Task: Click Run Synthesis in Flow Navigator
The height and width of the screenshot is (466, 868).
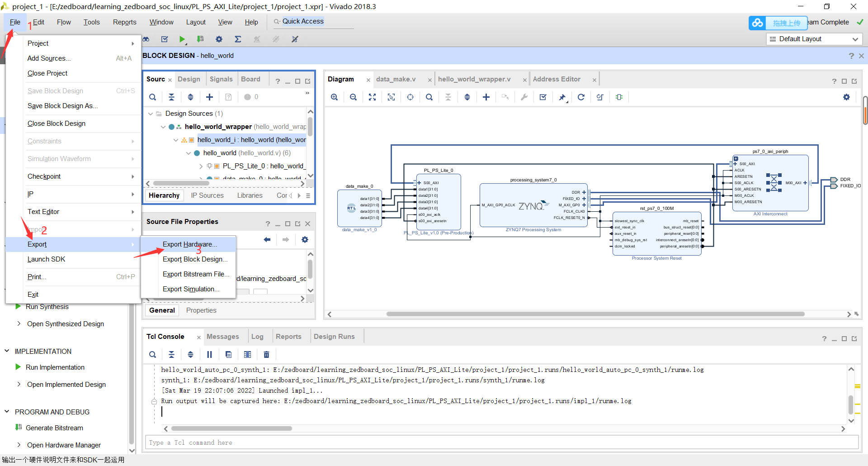Action: [47, 307]
